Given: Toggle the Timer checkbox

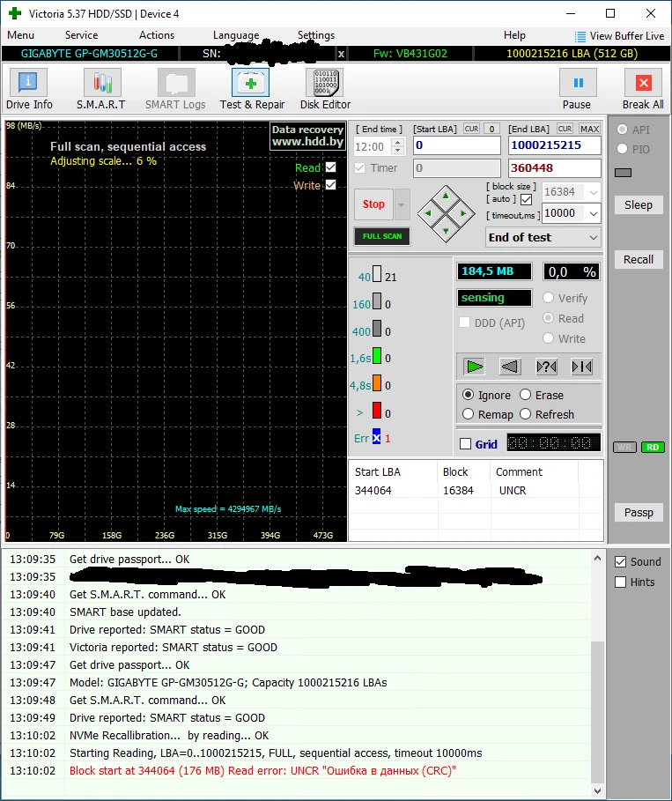Looking at the screenshot, I should (360, 168).
